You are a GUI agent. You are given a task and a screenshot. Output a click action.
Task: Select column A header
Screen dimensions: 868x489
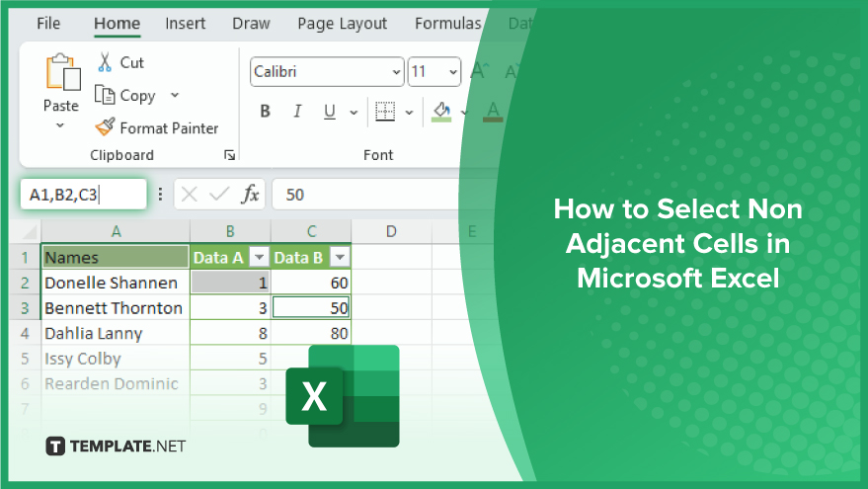(116, 231)
